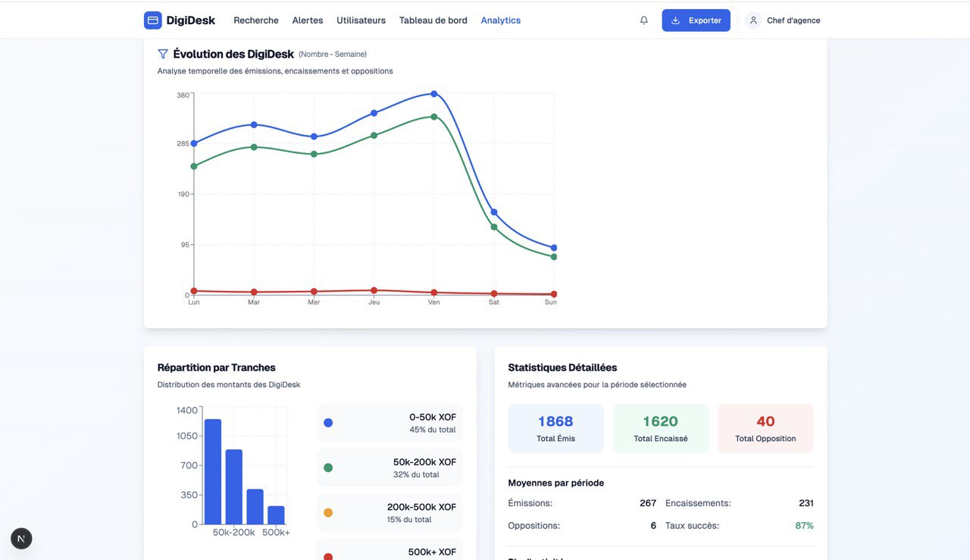Switch to Tableau de bord

pyautogui.click(x=433, y=20)
